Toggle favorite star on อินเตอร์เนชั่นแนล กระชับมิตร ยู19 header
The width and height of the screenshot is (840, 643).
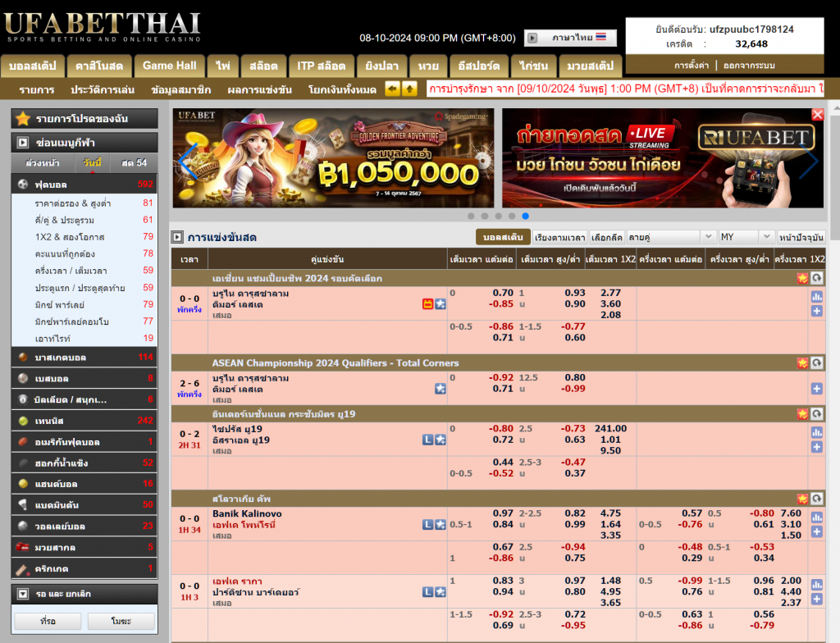click(x=802, y=414)
